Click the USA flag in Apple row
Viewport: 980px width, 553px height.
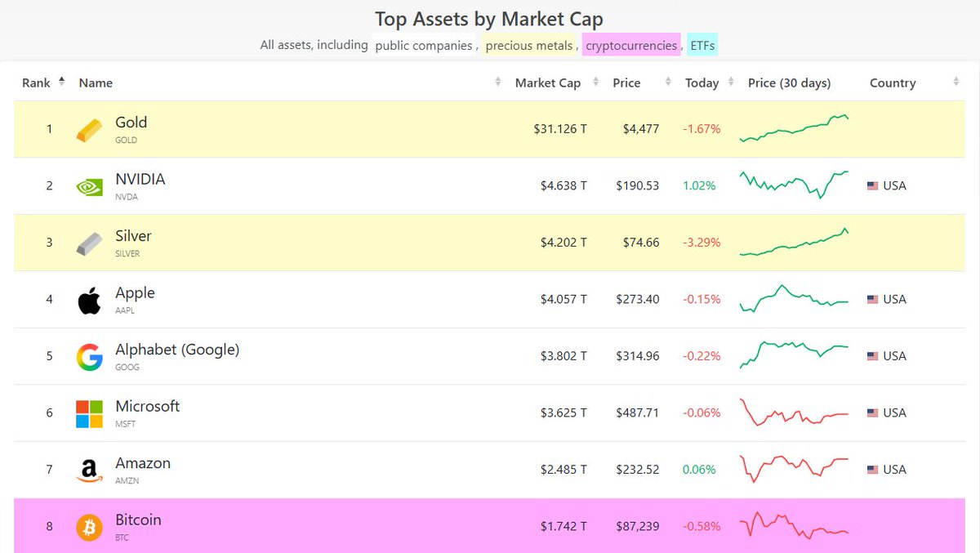tap(872, 300)
